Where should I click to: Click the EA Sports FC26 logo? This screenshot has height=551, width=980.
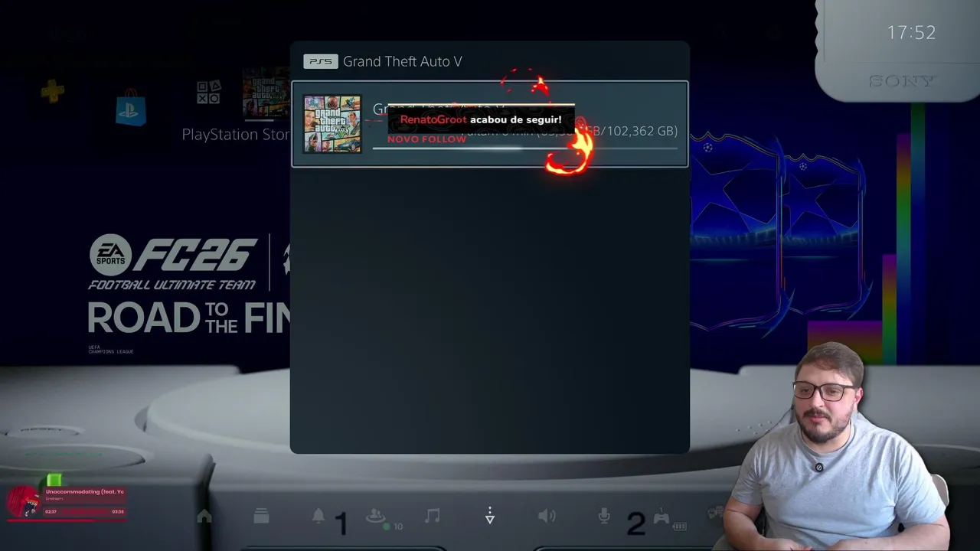173,255
